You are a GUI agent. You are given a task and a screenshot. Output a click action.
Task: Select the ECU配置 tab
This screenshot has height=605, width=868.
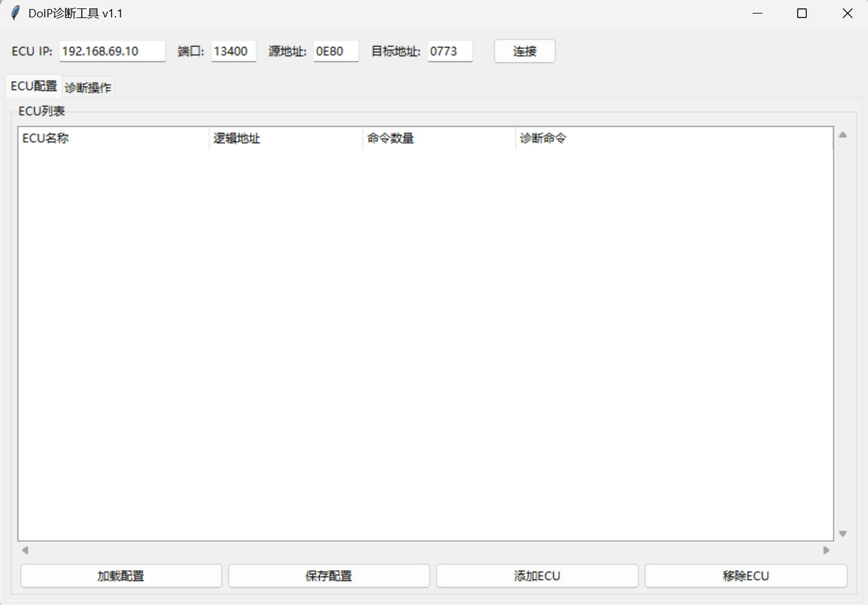pos(33,86)
